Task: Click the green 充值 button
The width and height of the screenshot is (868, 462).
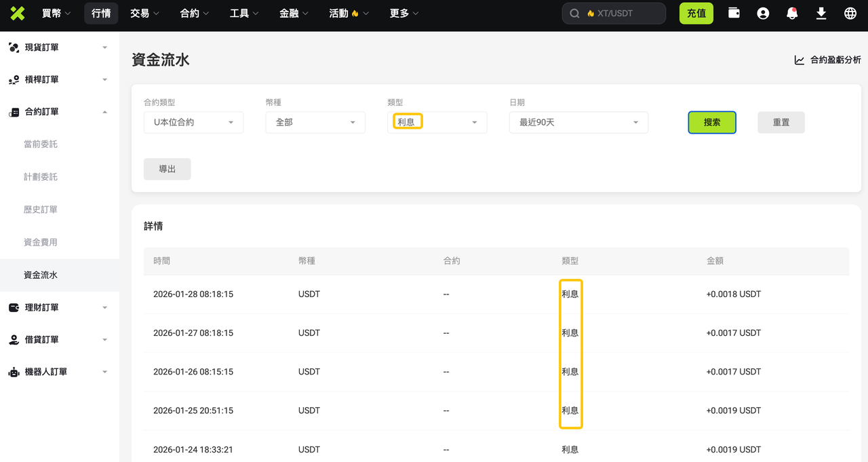Action: (x=696, y=14)
